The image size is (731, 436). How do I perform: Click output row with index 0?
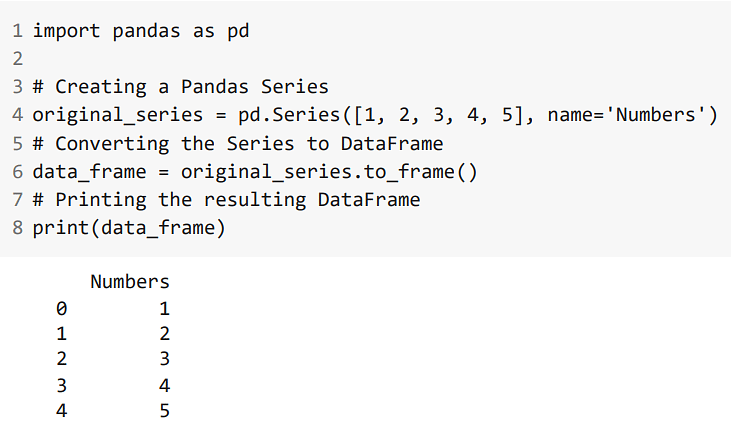(113, 309)
